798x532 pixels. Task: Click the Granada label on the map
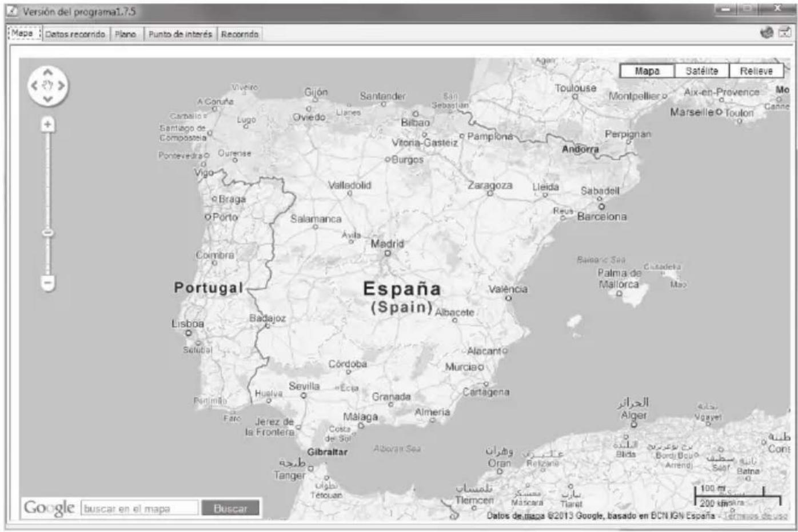pos(391,396)
